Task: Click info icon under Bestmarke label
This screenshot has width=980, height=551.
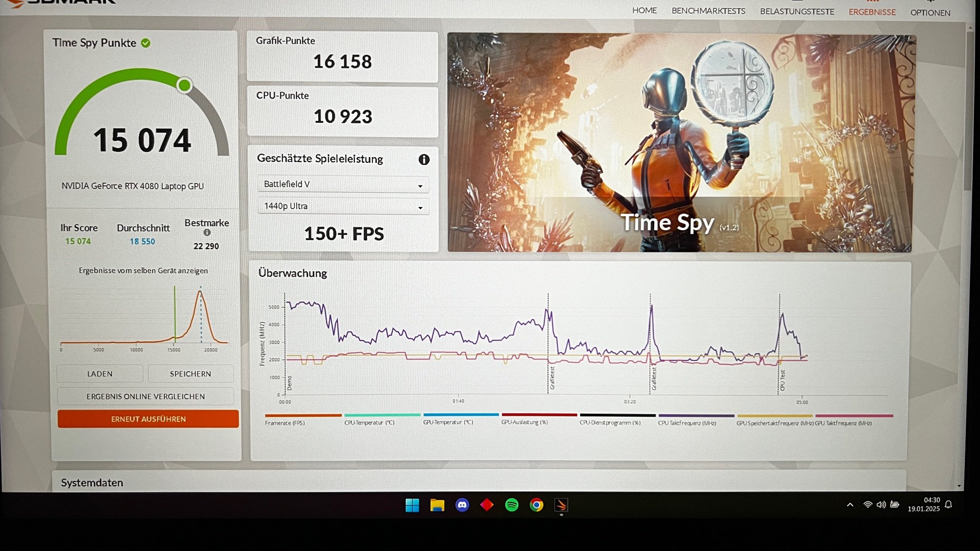Action: pos(207,233)
